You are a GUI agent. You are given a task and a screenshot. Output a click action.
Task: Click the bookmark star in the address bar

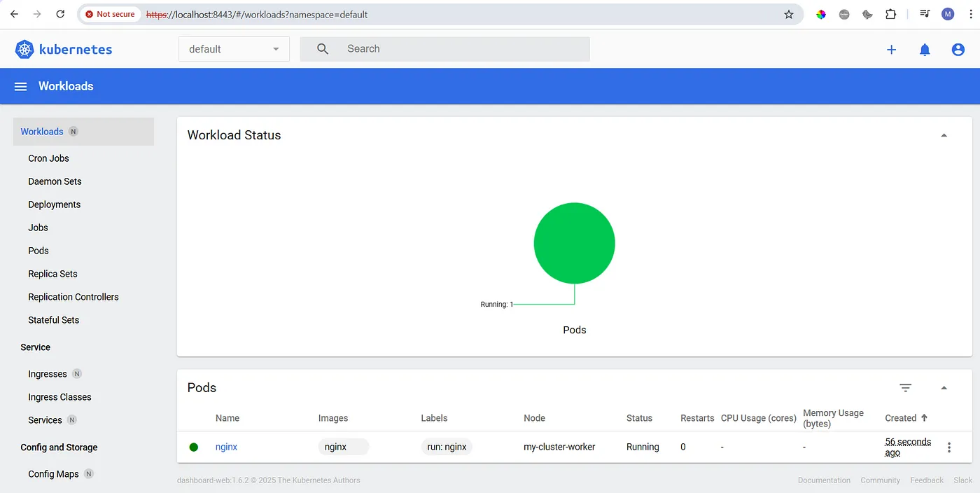(789, 14)
